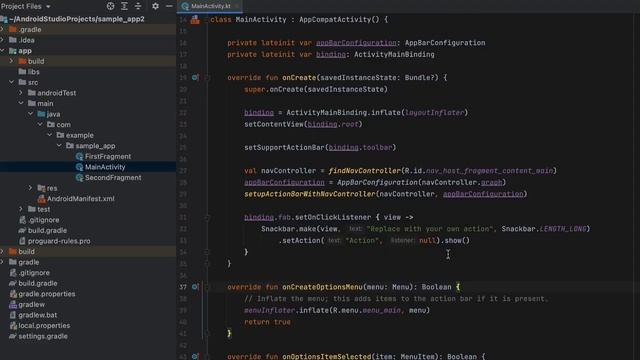Click the app build.gradle Gradle icon
The width and height of the screenshot is (640, 360).
pyautogui.click(x=22, y=231)
